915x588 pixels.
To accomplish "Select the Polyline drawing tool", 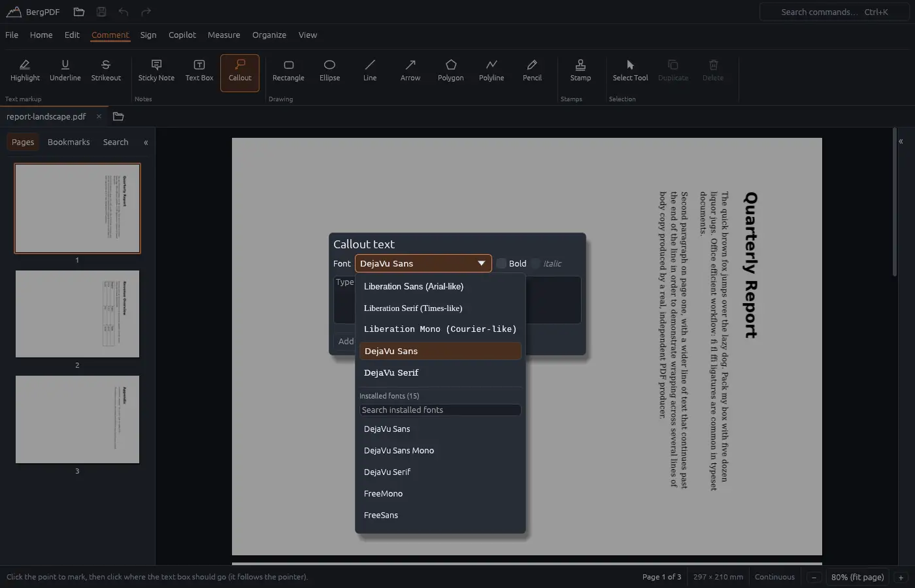I will [x=491, y=72].
